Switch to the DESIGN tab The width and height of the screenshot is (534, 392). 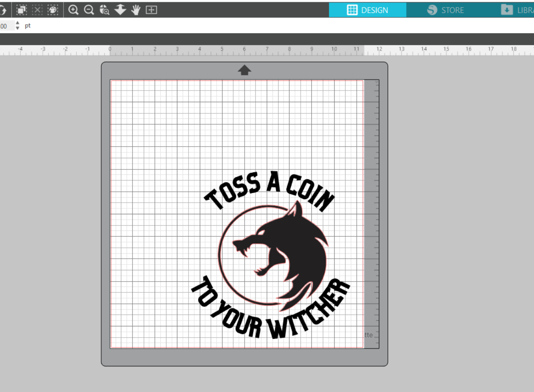click(x=367, y=10)
